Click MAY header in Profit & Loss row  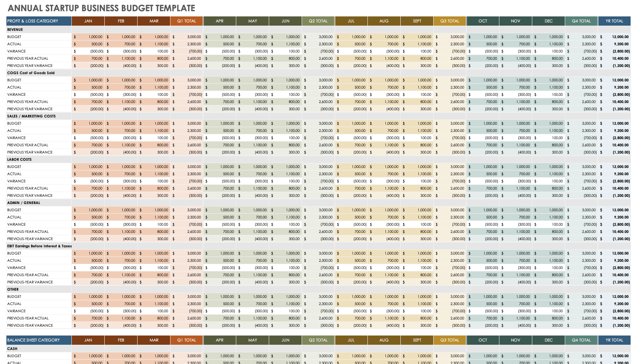(253, 21)
